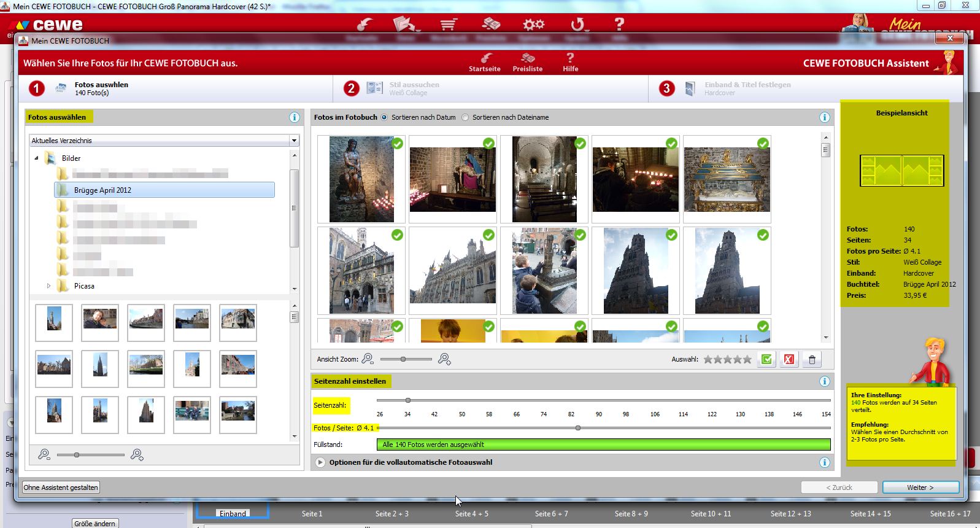Click info icon of Seitenzahl einstellen section
The image size is (980, 528).
coord(824,381)
